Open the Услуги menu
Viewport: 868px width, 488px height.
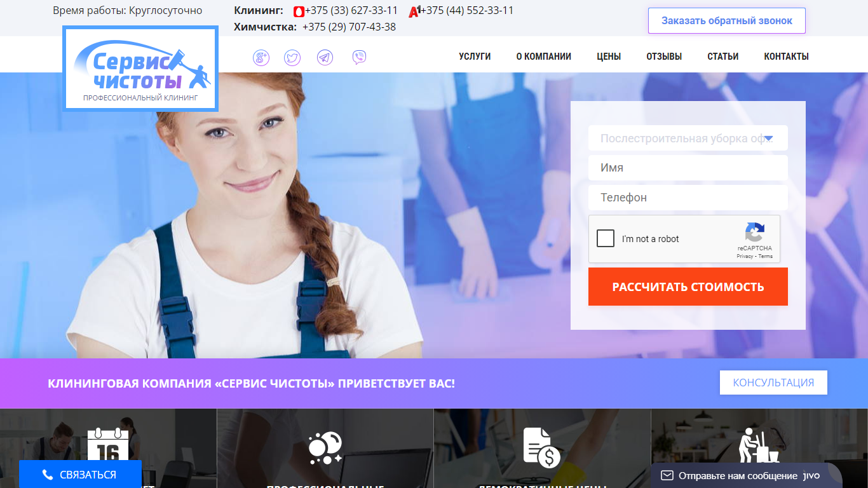(475, 57)
